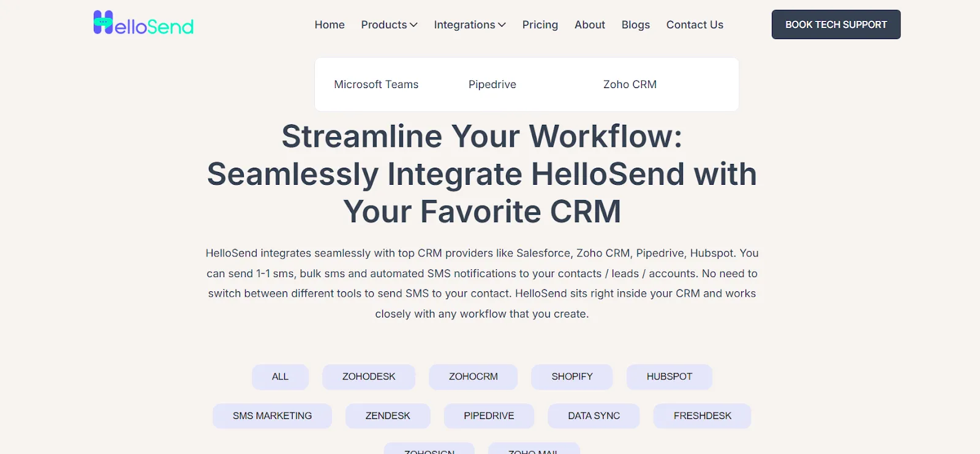The height and width of the screenshot is (454, 980).
Task: Navigate to the About page
Action: pos(590,24)
